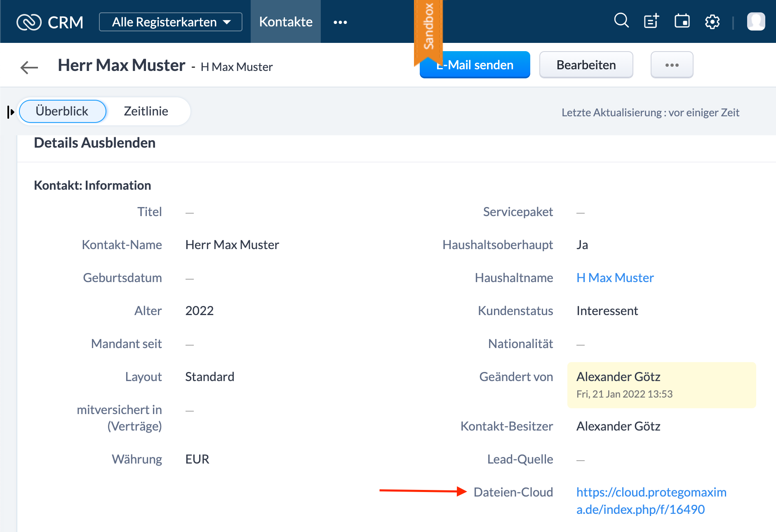The image size is (776, 532).
Task: Click the user profile avatar
Action: 756,21
